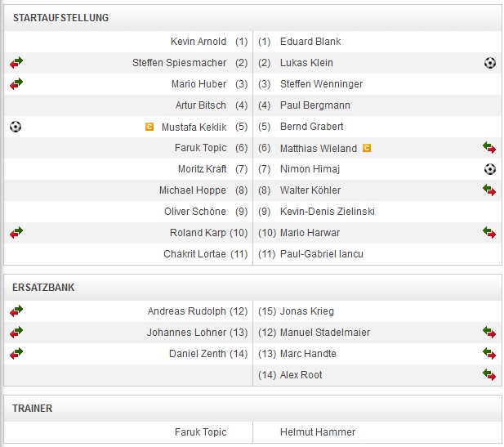Open trainer Helmut Hammer

tap(318, 432)
